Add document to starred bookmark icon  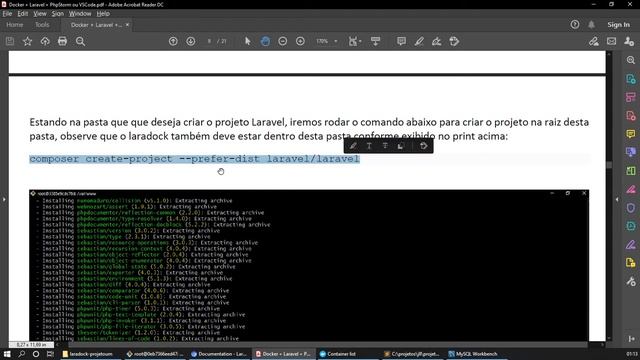[27, 41]
